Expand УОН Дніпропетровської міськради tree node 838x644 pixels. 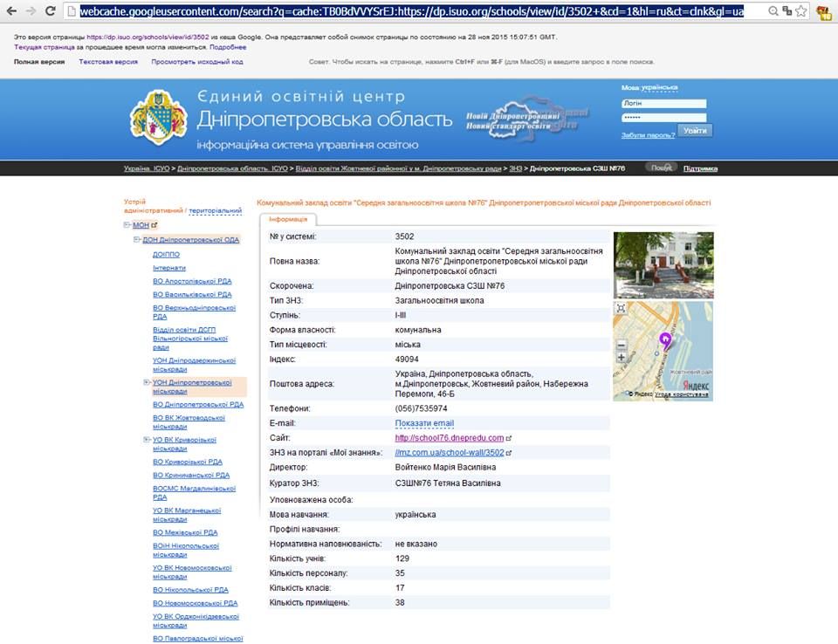[147, 382]
